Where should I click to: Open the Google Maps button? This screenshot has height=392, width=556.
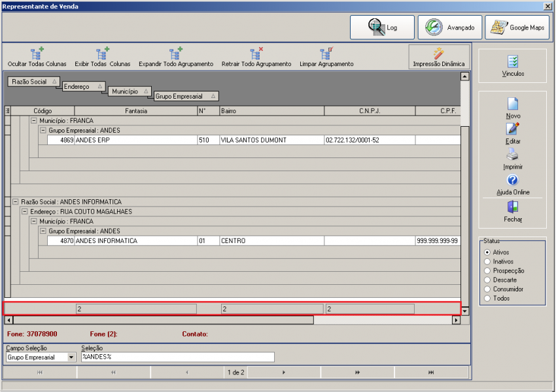click(x=517, y=27)
